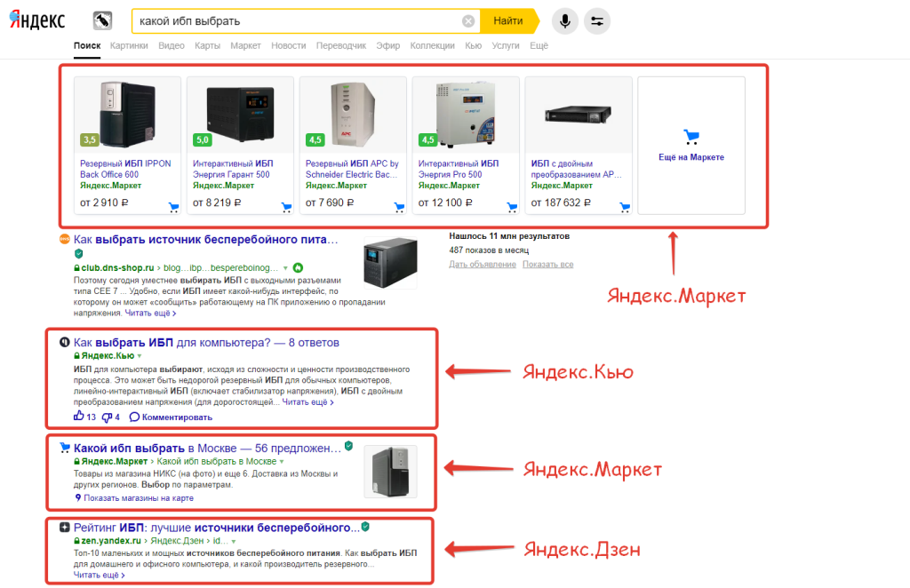Expand the dropdown after Какой ибп выбрать в Москве path
Viewport: 910px width, 588px height.
click(282, 462)
